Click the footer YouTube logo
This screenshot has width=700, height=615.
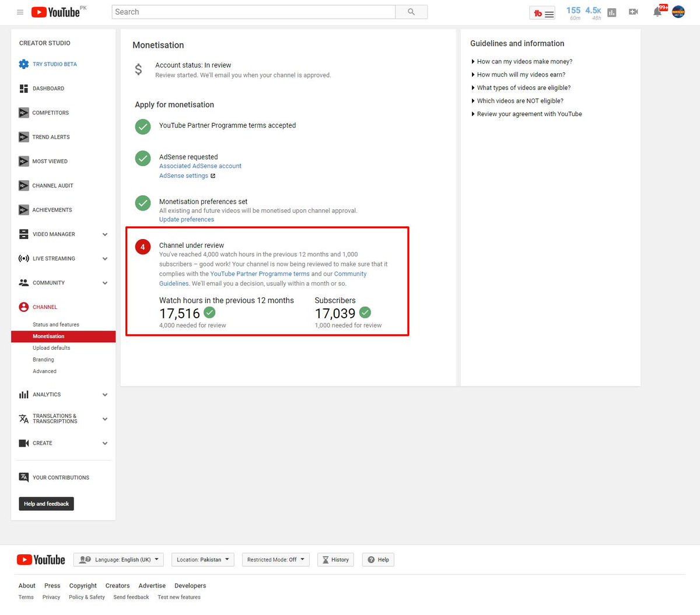tap(41, 560)
